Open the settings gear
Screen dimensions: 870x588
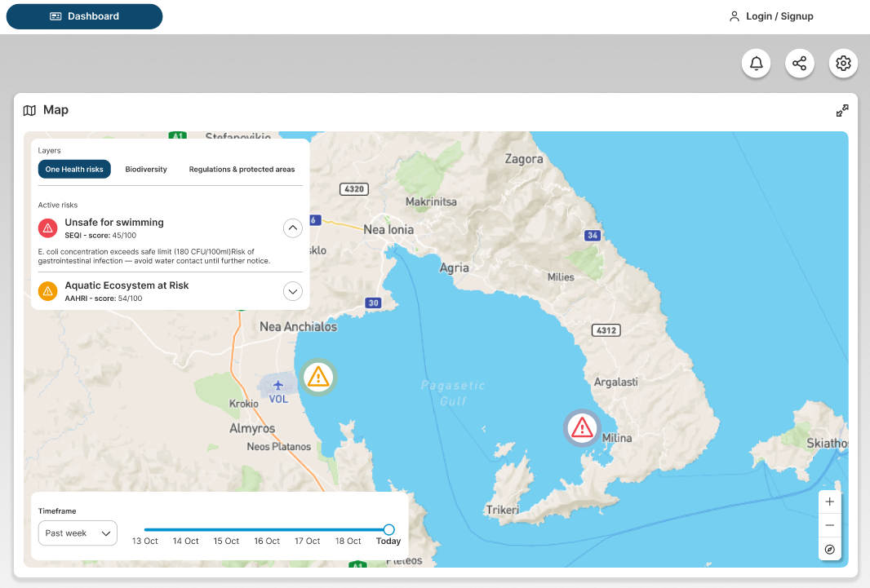(x=843, y=64)
